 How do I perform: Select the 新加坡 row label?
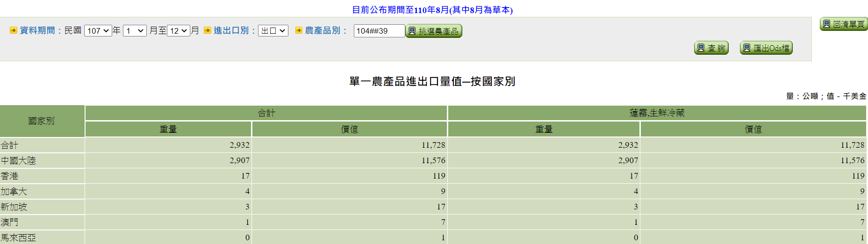click(14, 207)
